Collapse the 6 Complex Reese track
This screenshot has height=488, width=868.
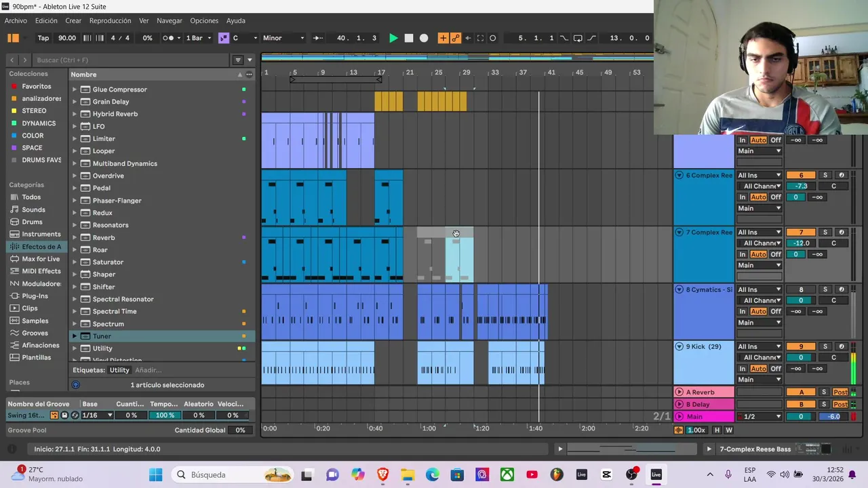pos(679,176)
